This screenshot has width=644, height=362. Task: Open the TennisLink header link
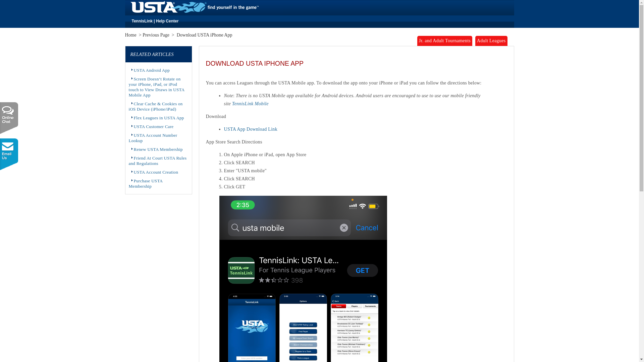[142, 21]
